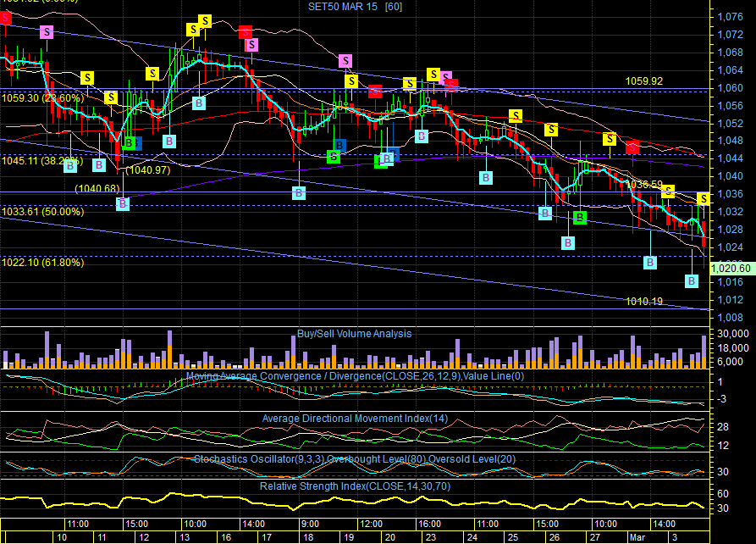Click the yellow S marker on the 19th
The image size is (756, 544).
click(351, 80)
